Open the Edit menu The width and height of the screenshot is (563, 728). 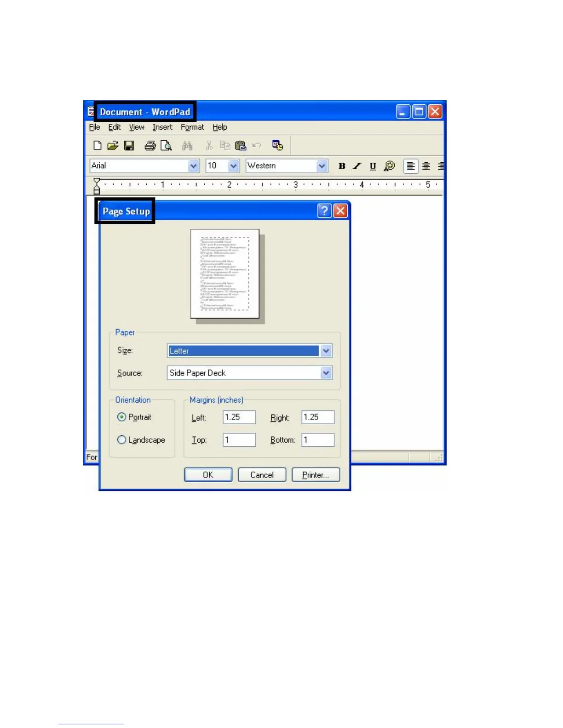(115, 127)
